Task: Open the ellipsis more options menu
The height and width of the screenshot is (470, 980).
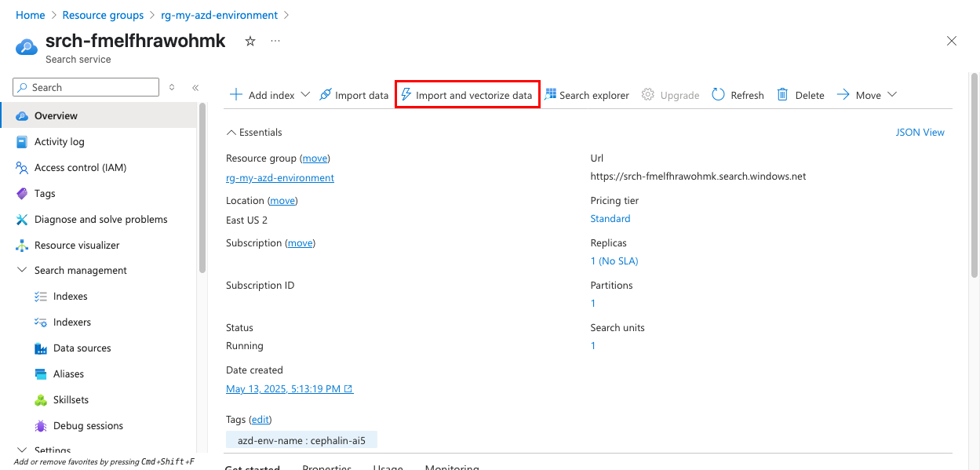Action: pos(275,41)
